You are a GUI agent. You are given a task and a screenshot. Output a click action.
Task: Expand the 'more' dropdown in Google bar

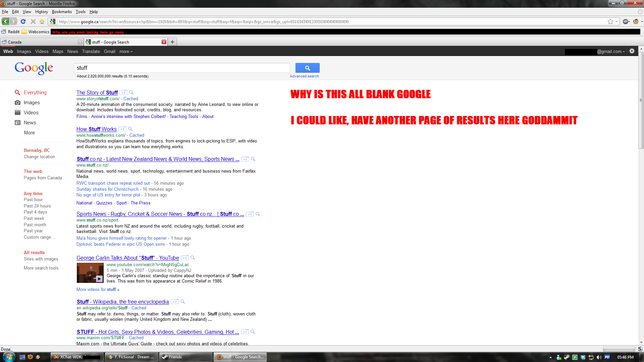point(126,52)
